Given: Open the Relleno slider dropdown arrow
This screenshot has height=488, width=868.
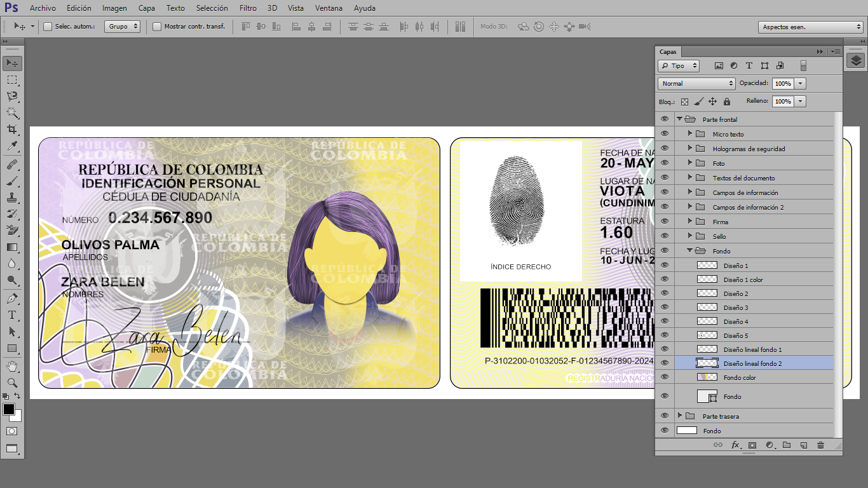Looking at the screenshot, I should point(801,101).
